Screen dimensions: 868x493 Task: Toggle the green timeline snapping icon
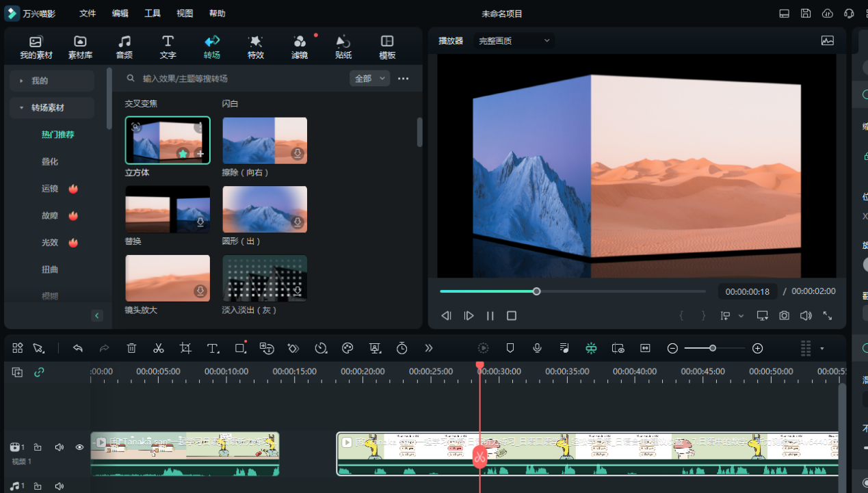591,348
